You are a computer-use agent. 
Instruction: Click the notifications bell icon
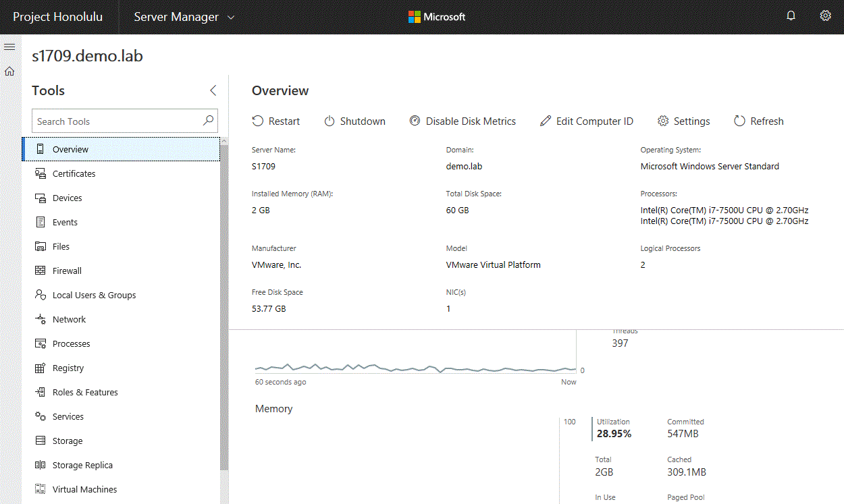791,16
